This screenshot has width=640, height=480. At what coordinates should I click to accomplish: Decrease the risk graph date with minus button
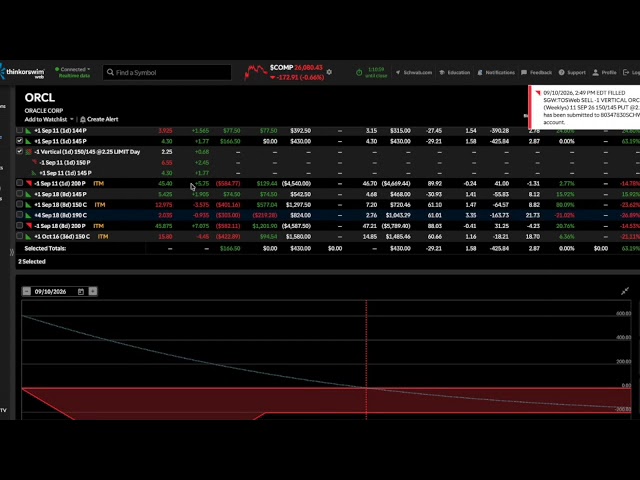point(27,291)
